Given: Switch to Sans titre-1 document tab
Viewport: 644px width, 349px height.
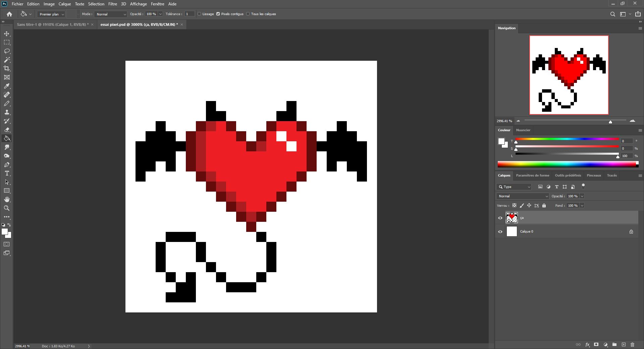Looking at the screenshot, I should [x=53, y=24].
